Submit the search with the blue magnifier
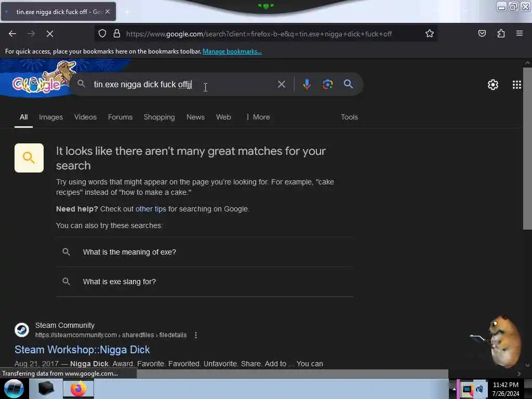This screenshot has width=532, height=399. coord(348,84)
